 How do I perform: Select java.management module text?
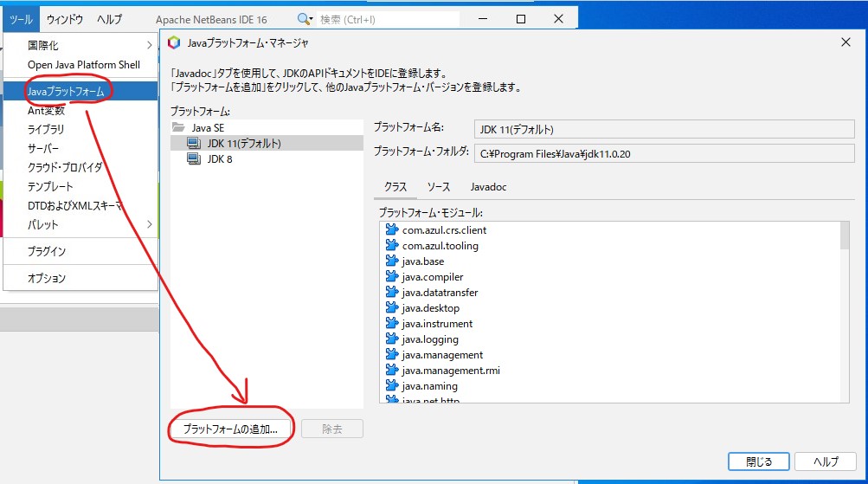[x=442, y=355]
